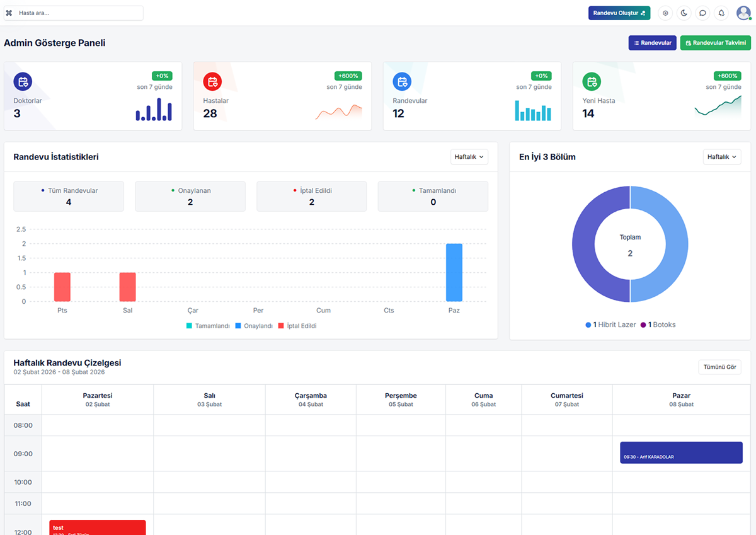The height and width of the screenshot is (535, 756).
Task: Click the command icon beside patient search
Action: 9,13
